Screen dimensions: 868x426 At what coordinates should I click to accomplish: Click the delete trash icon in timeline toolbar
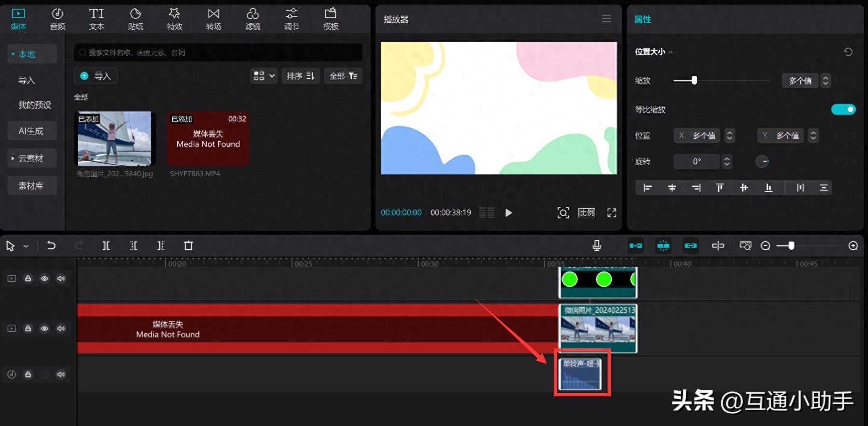pos(188,246)
